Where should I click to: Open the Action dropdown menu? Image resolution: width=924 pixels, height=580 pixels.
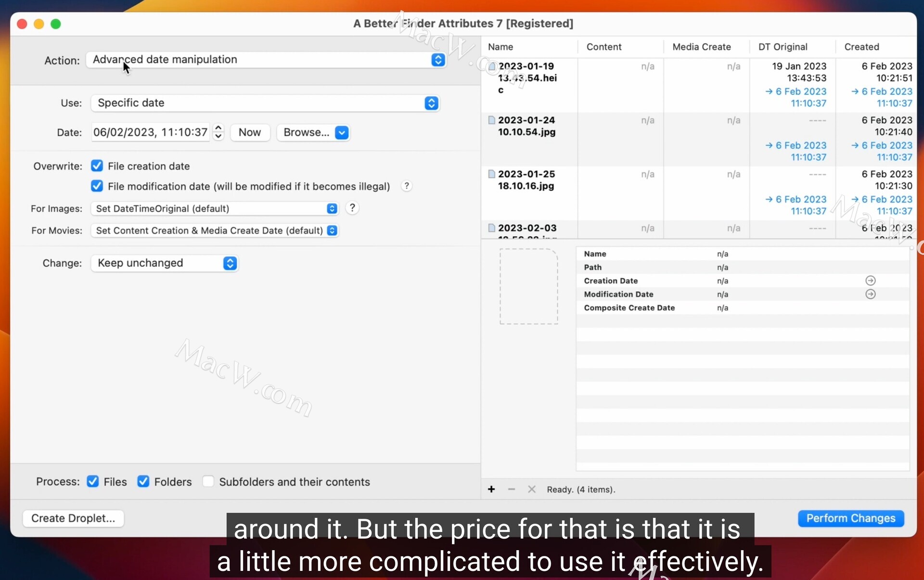(266, 60)
